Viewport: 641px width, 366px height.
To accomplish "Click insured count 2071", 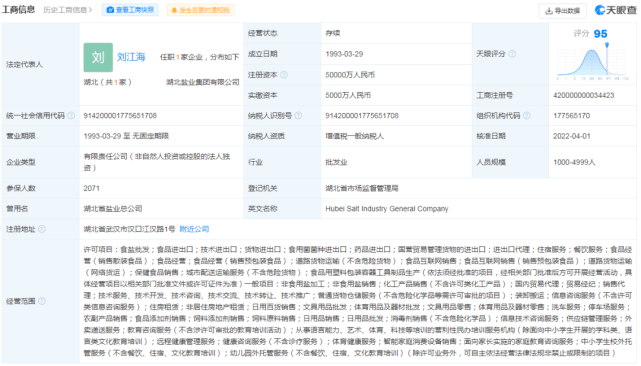I will pyautogui.click(x=92, y=189).
